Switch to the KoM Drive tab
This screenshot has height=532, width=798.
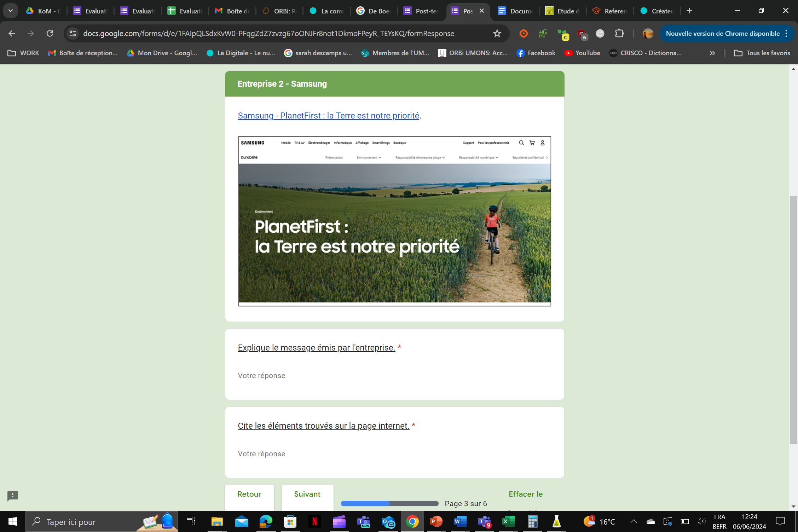pos(43,11)
